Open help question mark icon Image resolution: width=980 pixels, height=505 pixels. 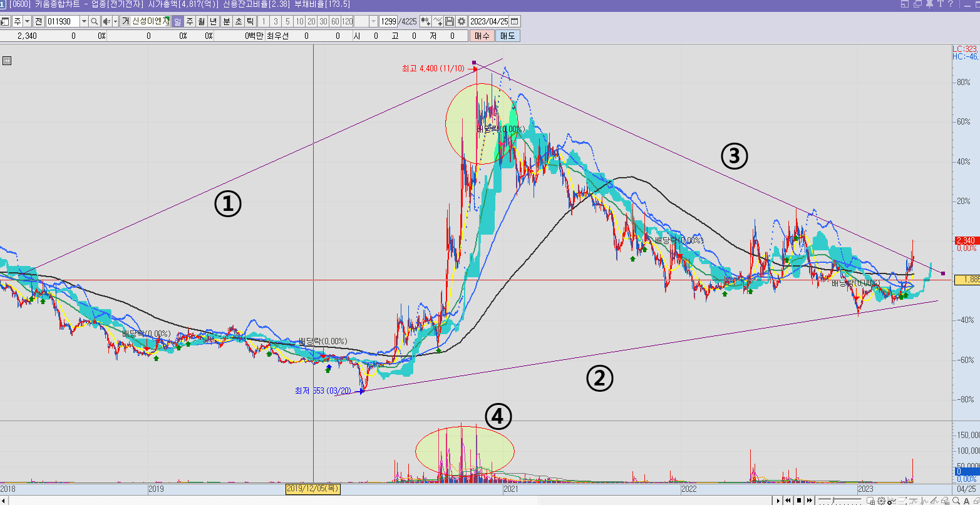(950, 4)
